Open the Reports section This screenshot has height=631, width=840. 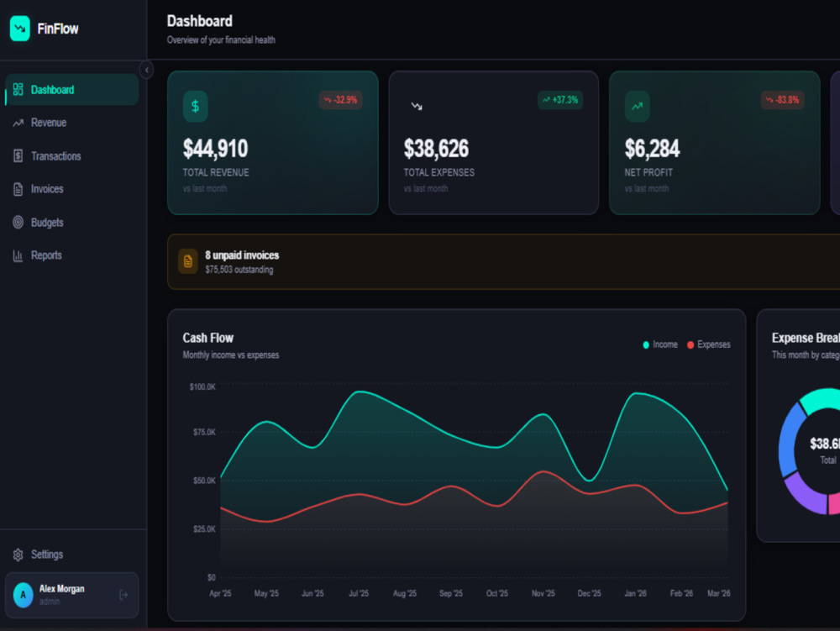[x=72, y=255]
